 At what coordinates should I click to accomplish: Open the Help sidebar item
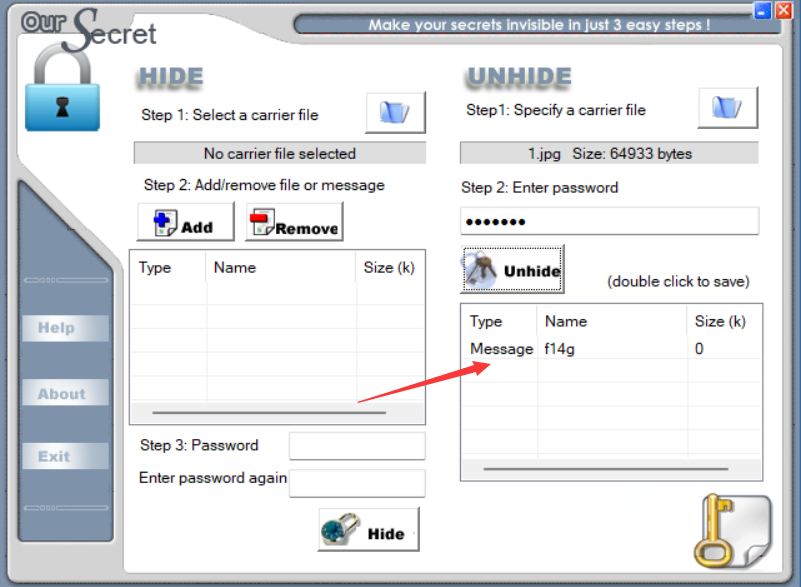tap(65, 328)
